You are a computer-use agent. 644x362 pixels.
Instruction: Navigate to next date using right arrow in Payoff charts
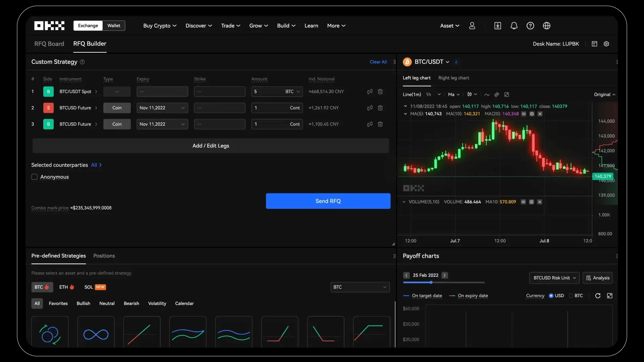[x=444, y=275]
